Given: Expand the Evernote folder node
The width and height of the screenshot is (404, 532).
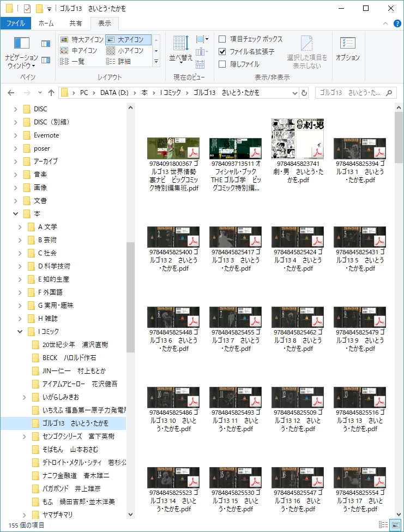Looking at the screenshot, I should tap(16, 135).
